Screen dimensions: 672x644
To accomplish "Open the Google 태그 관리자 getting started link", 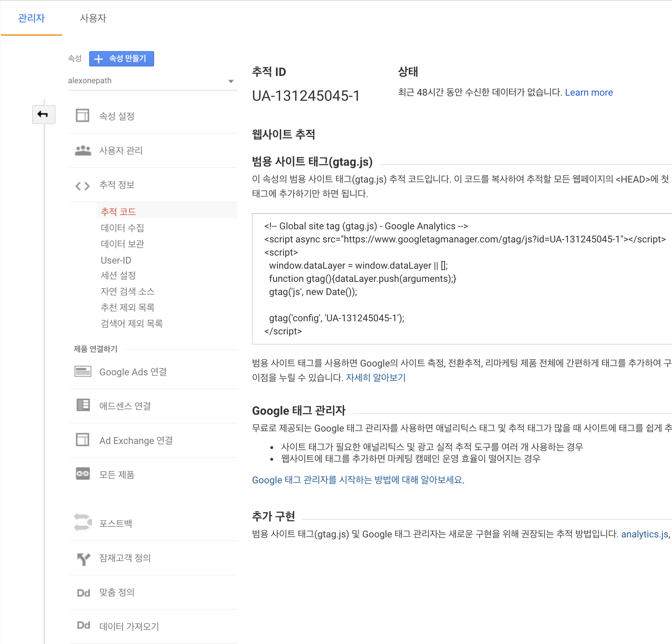I will 357,480.
